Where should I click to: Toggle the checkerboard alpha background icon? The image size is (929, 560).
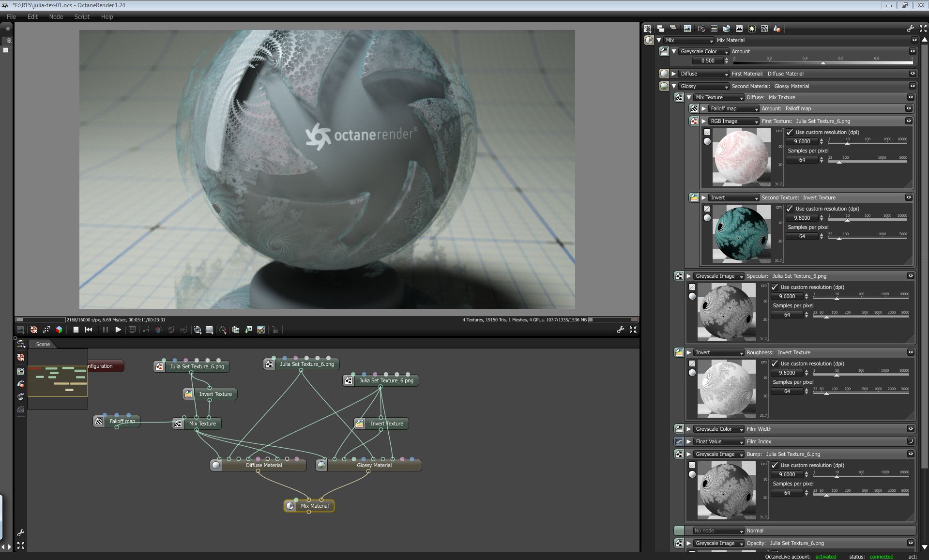pyautogui.click(x=261, y=330)
